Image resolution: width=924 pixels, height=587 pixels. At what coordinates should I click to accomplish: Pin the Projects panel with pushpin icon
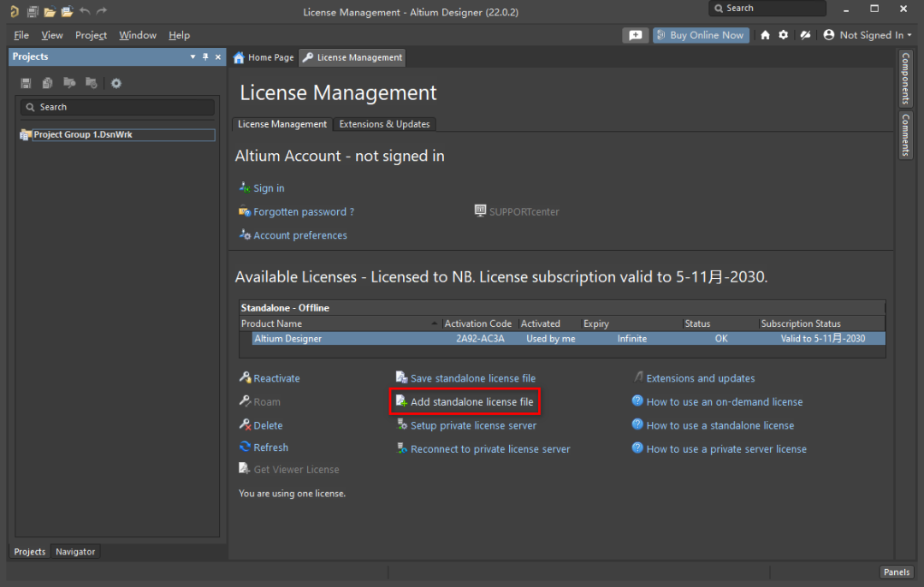point(205,57)
